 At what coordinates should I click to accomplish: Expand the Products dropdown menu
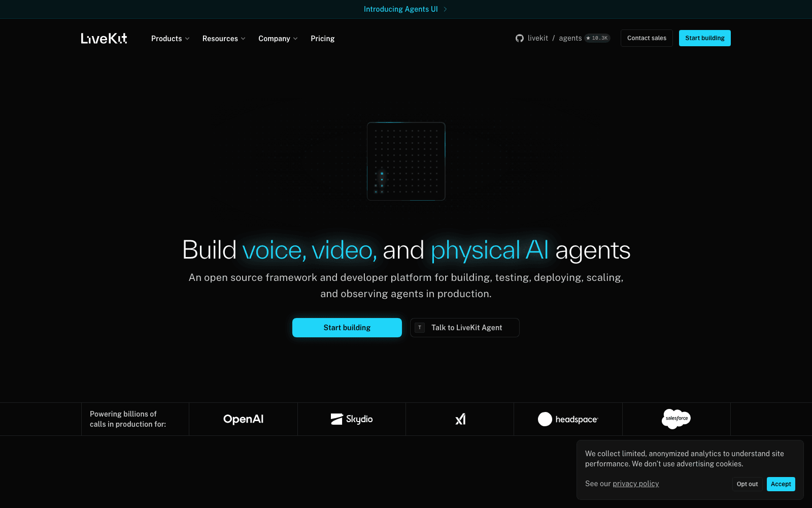(x=171, y=39)
